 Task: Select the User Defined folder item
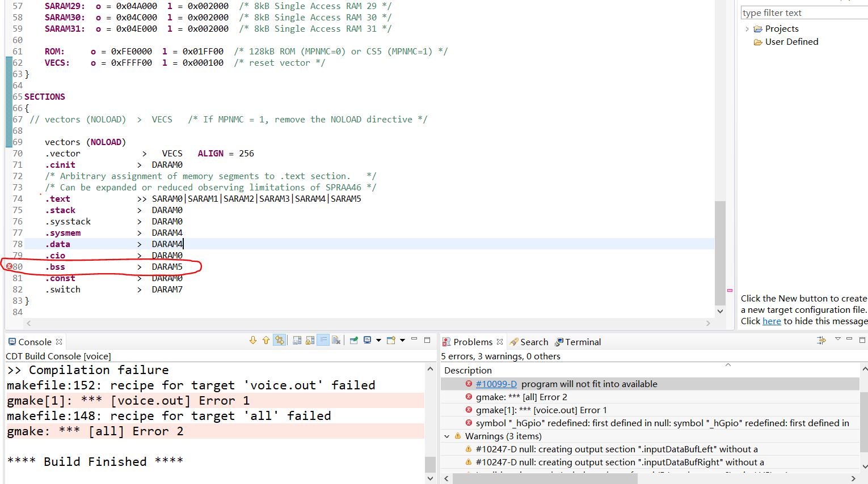coord(786,41)
